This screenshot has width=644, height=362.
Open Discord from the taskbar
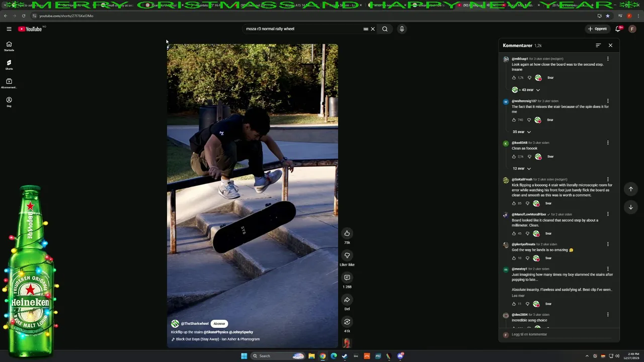point(400,356)
